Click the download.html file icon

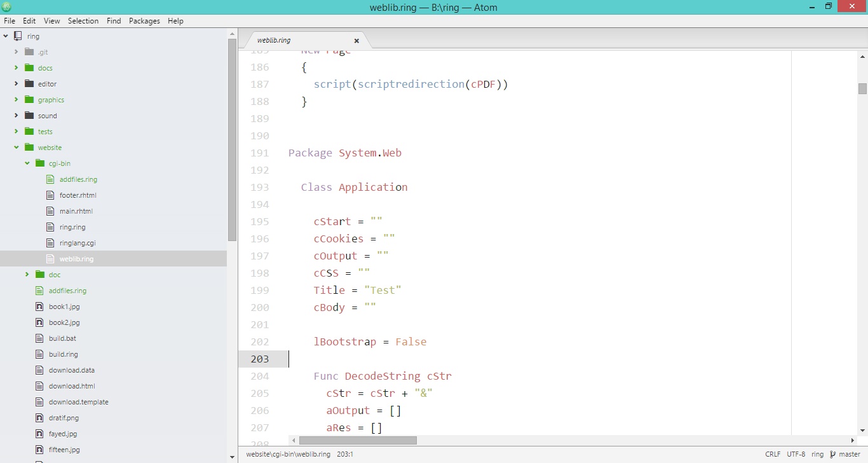pyautogui.click(x=39, y=385)
